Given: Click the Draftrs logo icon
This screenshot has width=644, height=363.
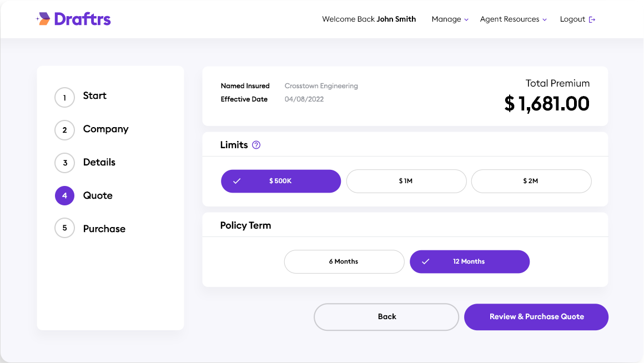Looking at the screenshot, I should pos(44,19).
